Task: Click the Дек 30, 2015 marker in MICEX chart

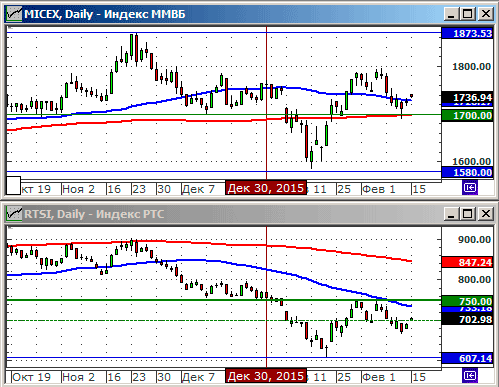Action: 266,188
